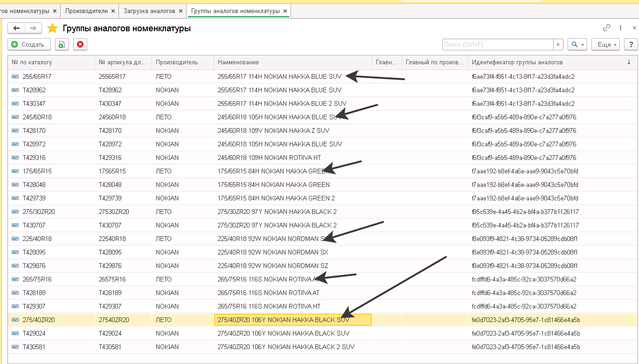The image size is (639, 364).
Task: Toggle the favorites star icon
Action: (53, 28)
